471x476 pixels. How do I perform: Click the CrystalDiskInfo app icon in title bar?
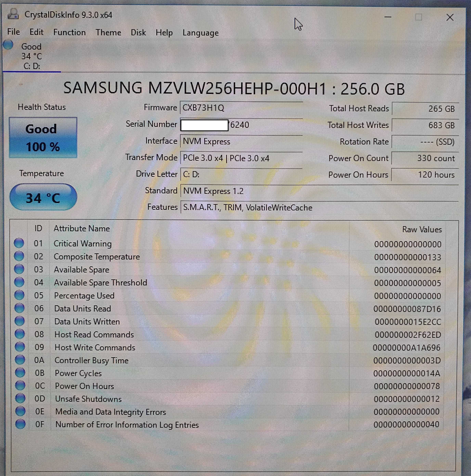point(13,14)
